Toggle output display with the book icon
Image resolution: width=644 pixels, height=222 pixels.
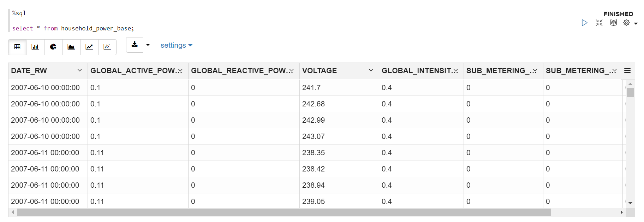click(x=614, y=23)
